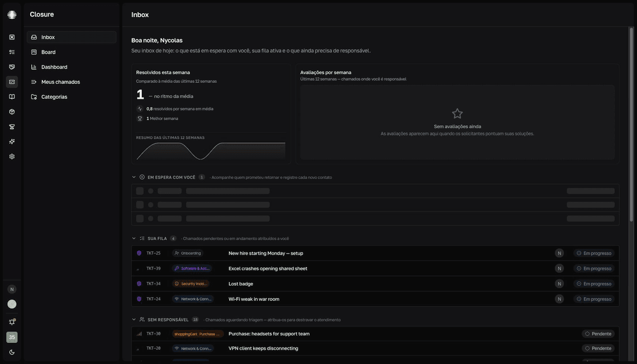
Task: Click the priority shield icon of TKT-25
Action: click(139, 253)
